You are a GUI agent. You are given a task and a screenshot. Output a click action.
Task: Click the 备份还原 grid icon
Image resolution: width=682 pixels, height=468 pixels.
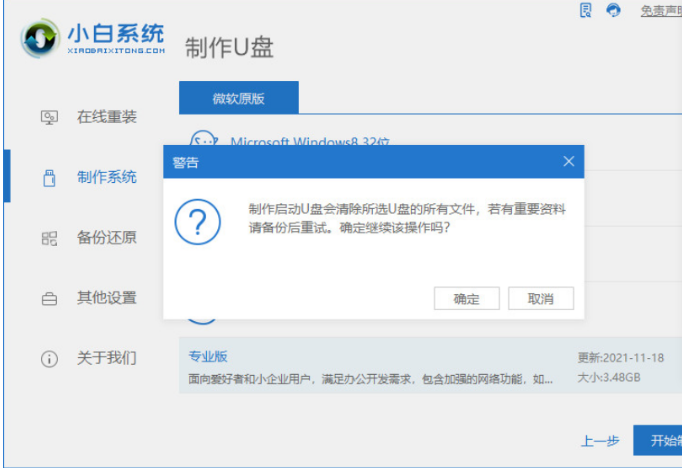coord(49,238)
